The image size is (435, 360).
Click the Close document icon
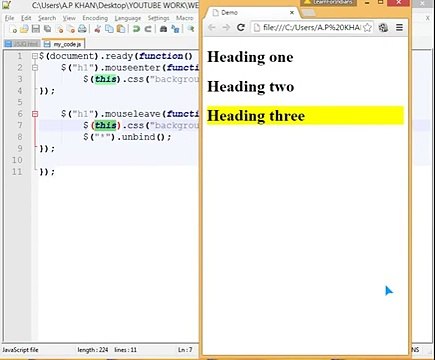[60, 29]
